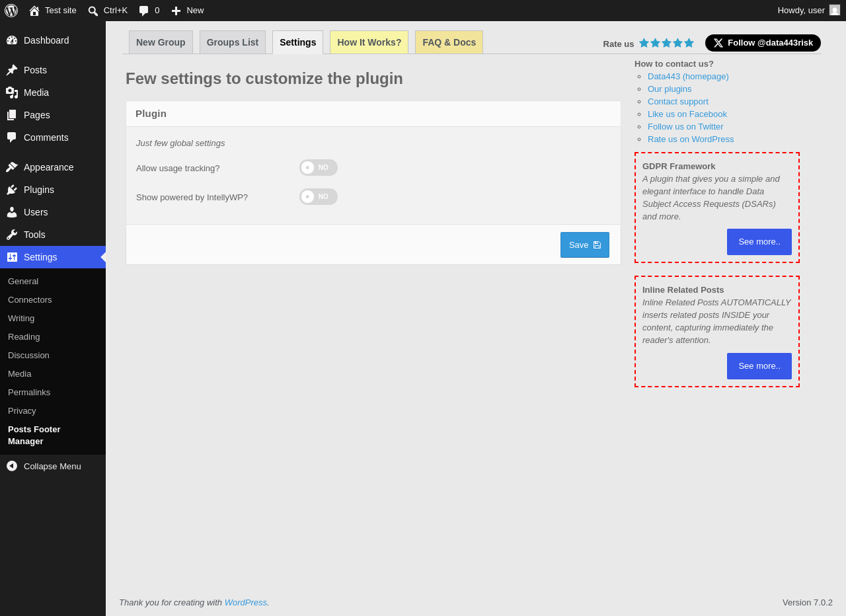Click Just few global settings text

(180, 143)
